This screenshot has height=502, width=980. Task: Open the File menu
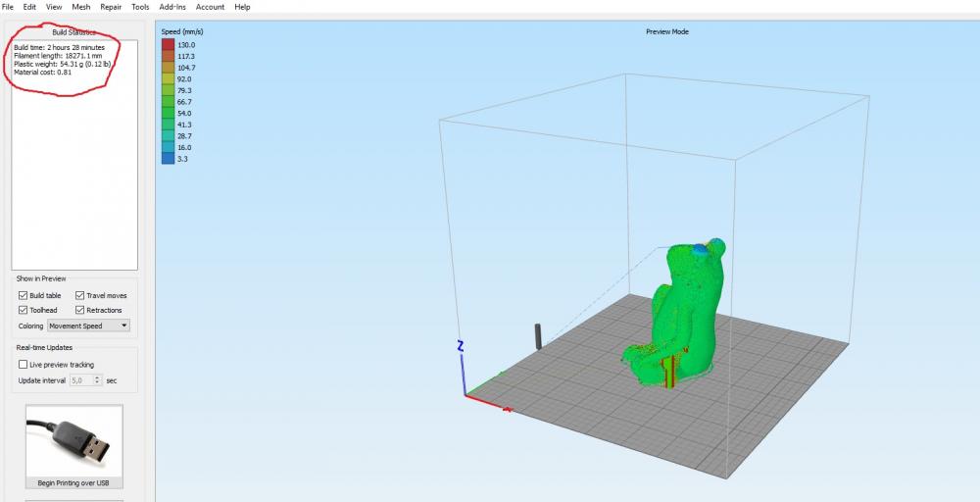click(9, 7)
